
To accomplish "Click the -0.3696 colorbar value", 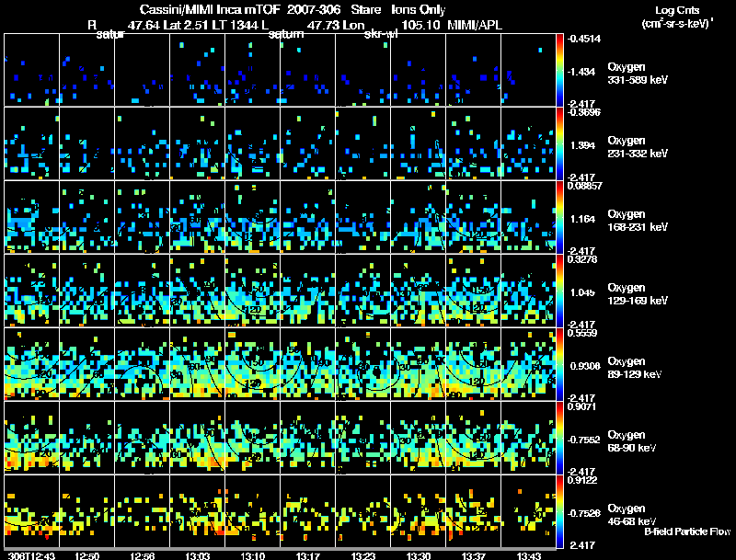I will coord(584,112).
